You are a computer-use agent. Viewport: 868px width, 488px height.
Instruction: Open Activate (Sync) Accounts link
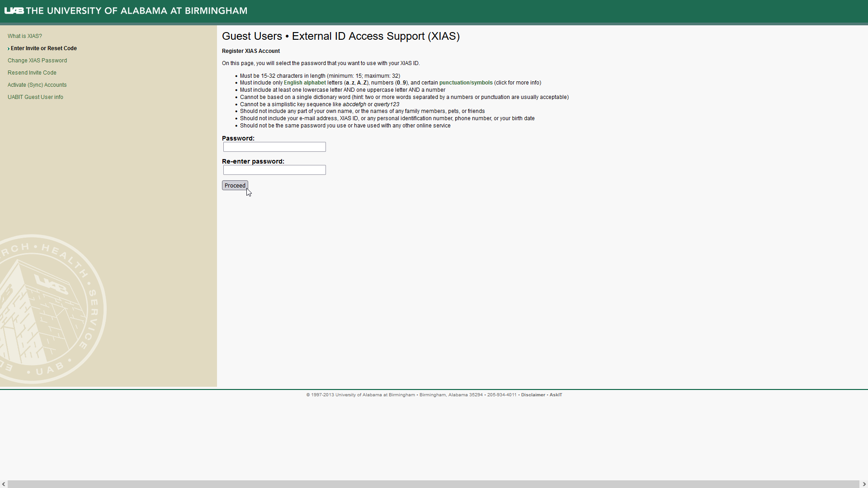point(37,85)
